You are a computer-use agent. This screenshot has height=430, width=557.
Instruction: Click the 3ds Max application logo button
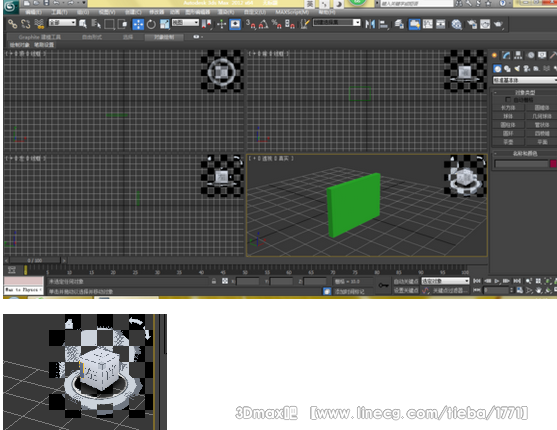(x=11, y=6)
